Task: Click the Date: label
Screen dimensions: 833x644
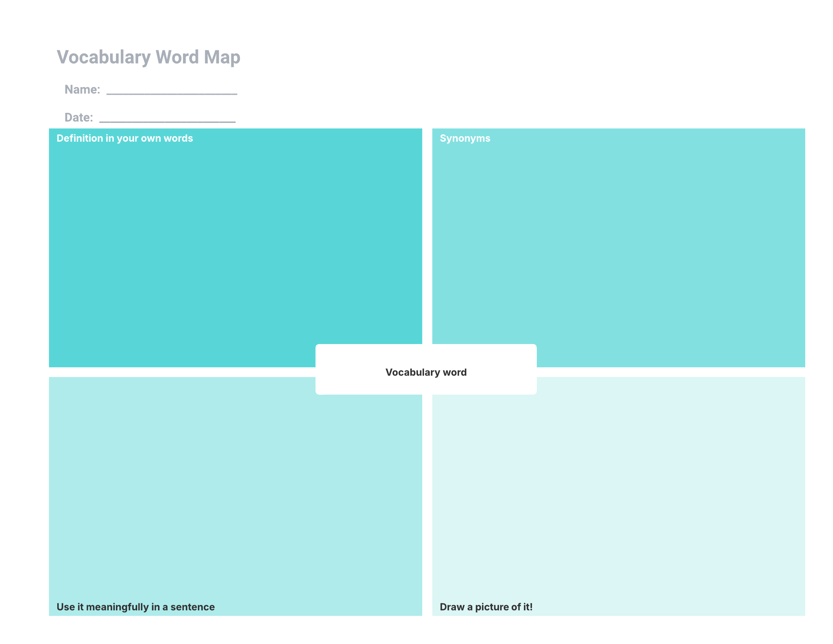Action: click(x=78, y=117)
